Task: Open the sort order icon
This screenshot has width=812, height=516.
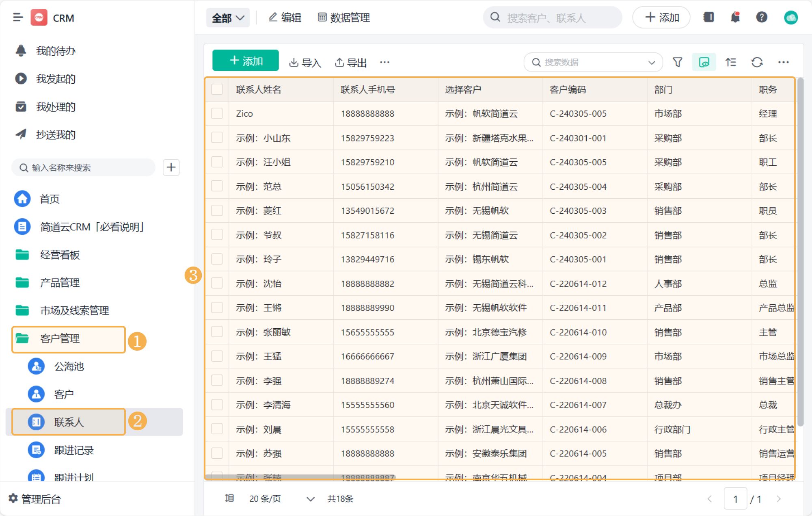Action: point(731,62)
